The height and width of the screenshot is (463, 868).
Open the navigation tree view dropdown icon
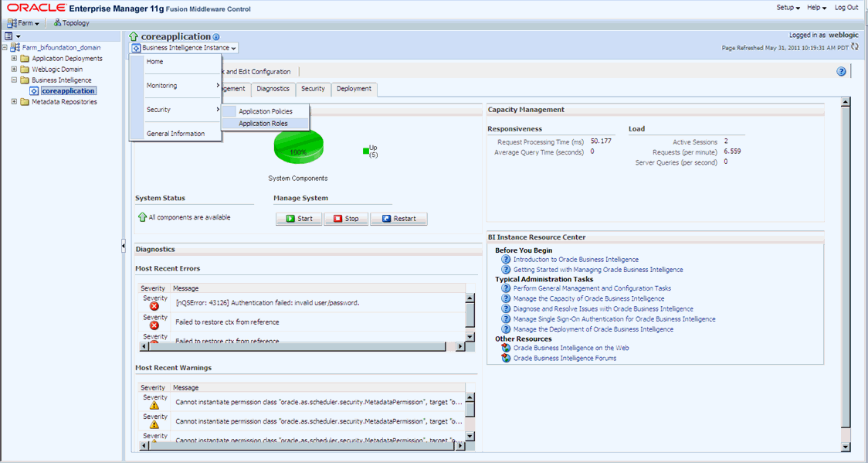(12, 36)
